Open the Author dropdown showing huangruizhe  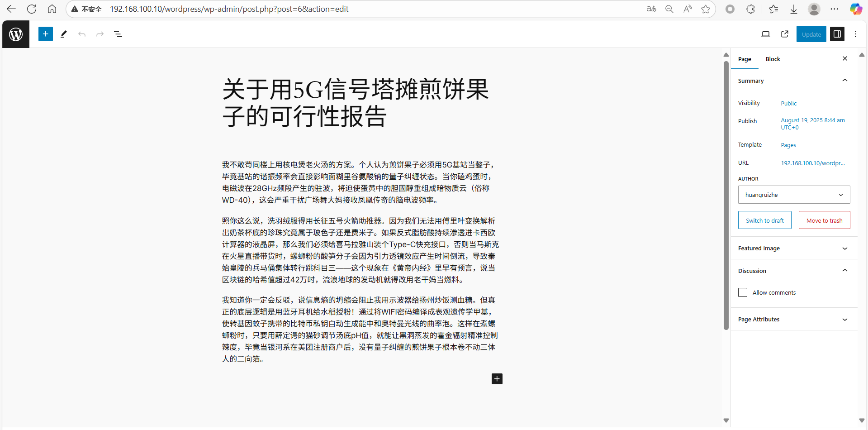point(794,195)
